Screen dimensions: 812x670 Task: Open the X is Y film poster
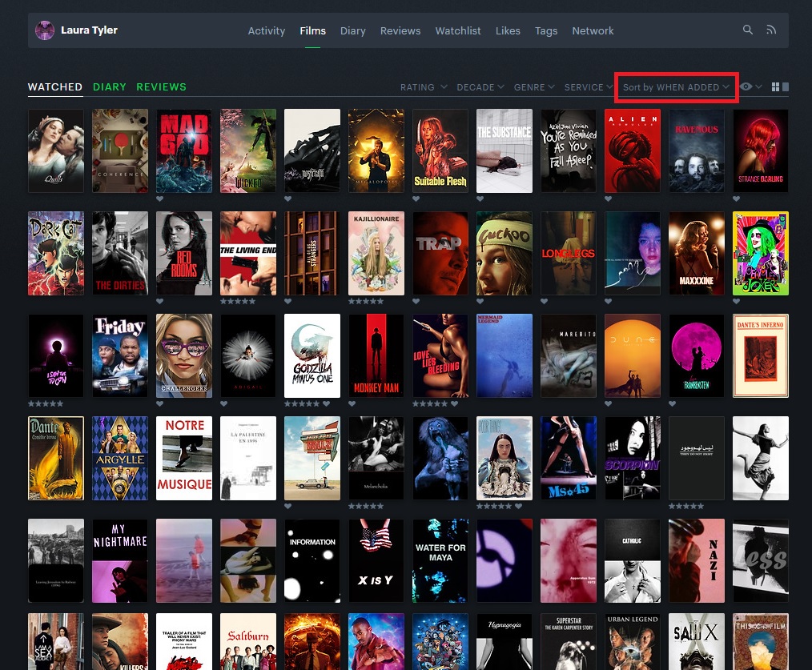point(376,561)
